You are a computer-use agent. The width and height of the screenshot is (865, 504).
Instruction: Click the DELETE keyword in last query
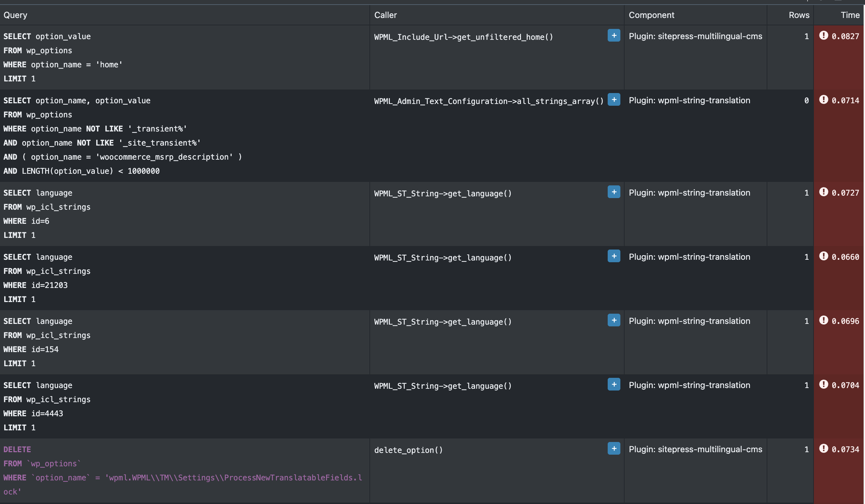coord(17,449)
